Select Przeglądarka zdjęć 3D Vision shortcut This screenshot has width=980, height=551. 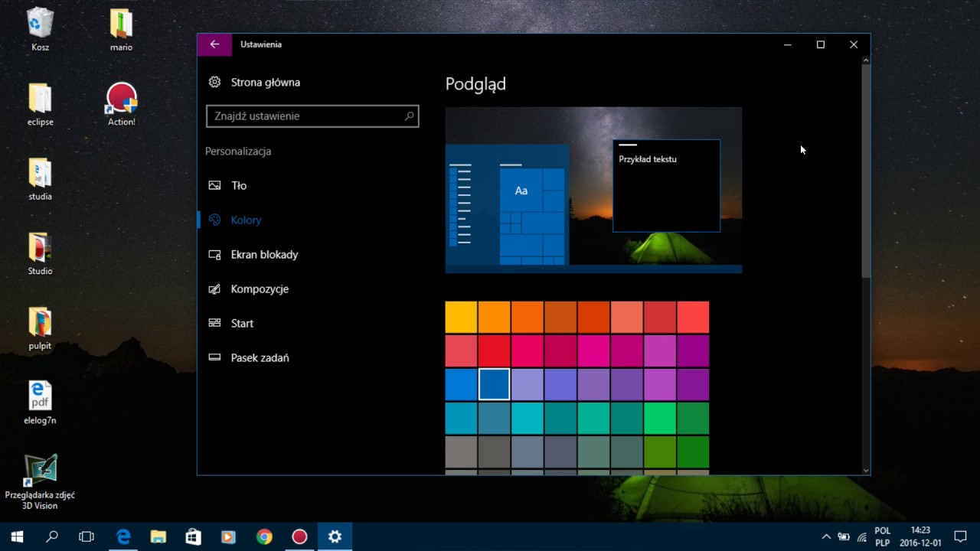click(x=40, y=482)
